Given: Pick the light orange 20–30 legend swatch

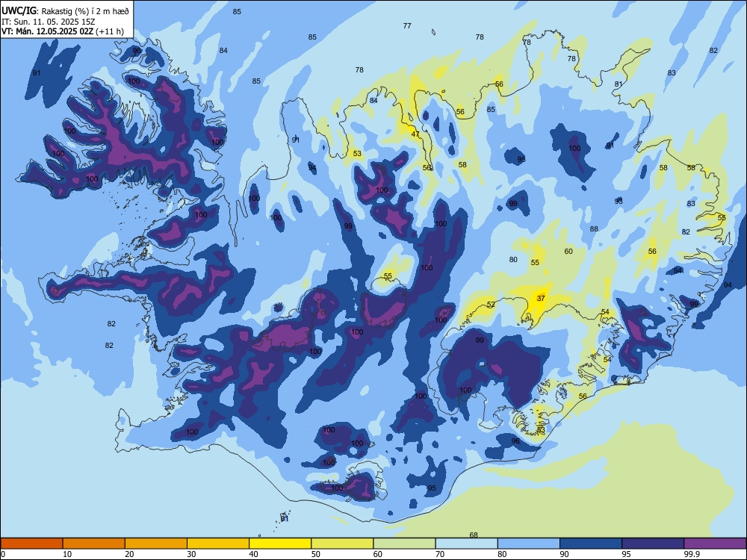Looking at the screenshot, I should [156, 544].
